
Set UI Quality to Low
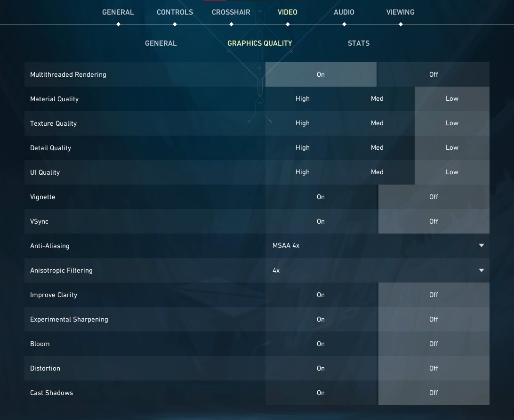point(452,172)
